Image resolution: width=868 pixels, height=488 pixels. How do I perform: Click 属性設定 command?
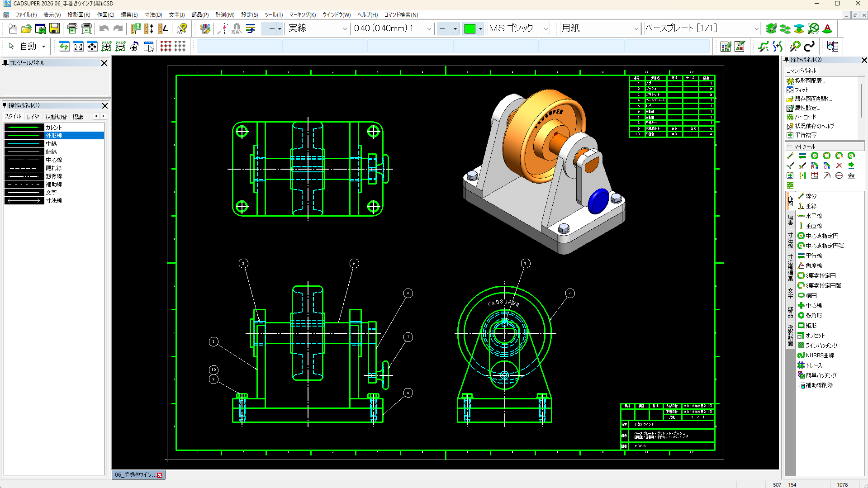tap(803, 108)
